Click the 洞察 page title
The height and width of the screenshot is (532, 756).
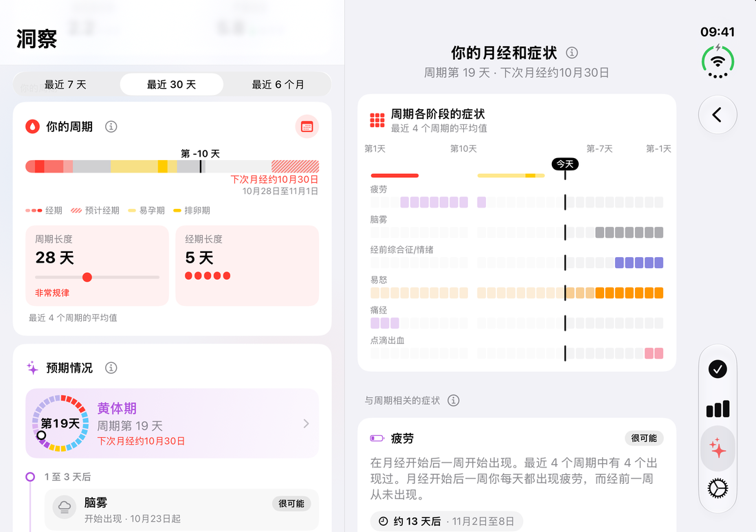(36, 39)
